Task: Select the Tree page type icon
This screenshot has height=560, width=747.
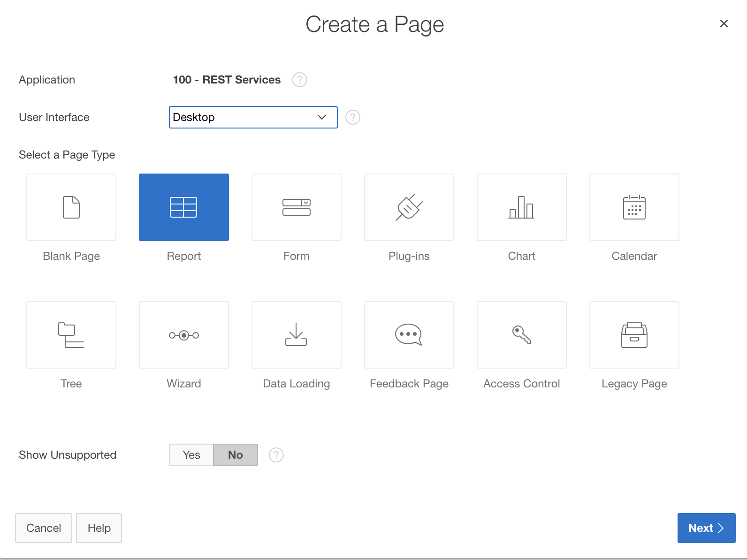Action: pos(71,335)
